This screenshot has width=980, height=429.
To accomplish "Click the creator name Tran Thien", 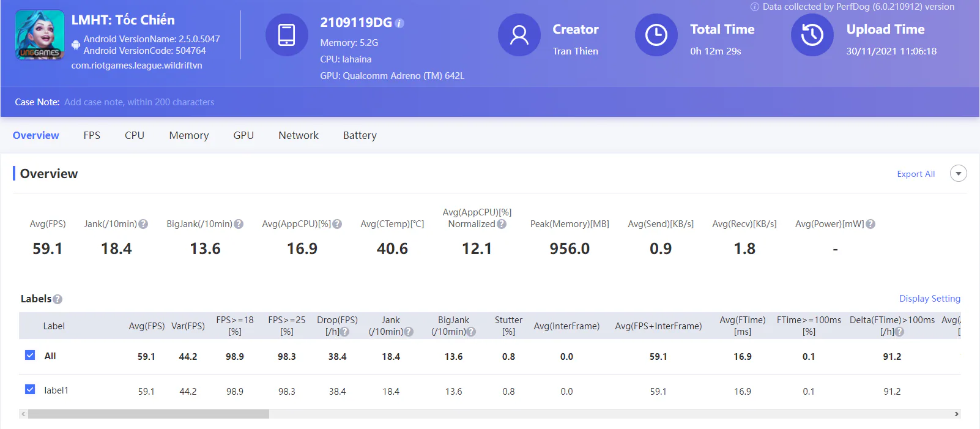I will coord(576,51).
